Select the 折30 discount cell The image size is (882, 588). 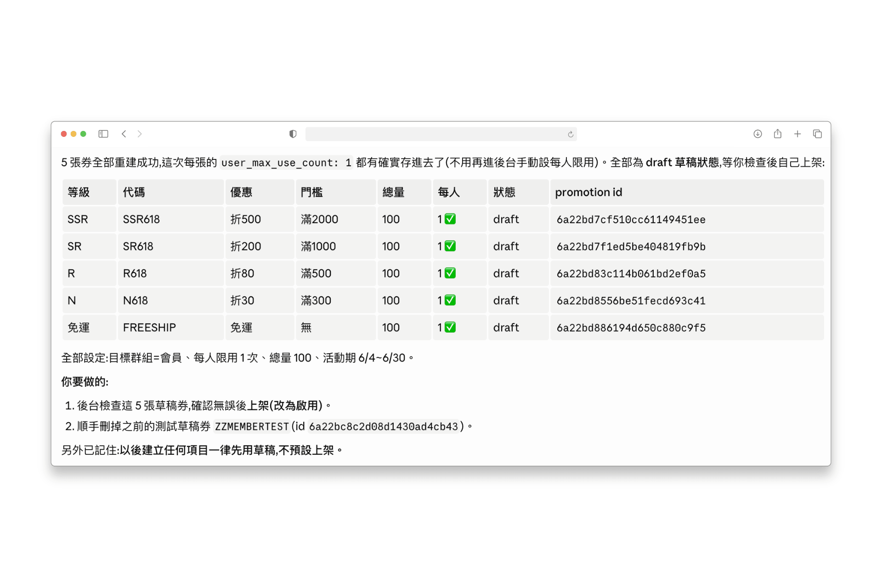click(x=260, y=300)
